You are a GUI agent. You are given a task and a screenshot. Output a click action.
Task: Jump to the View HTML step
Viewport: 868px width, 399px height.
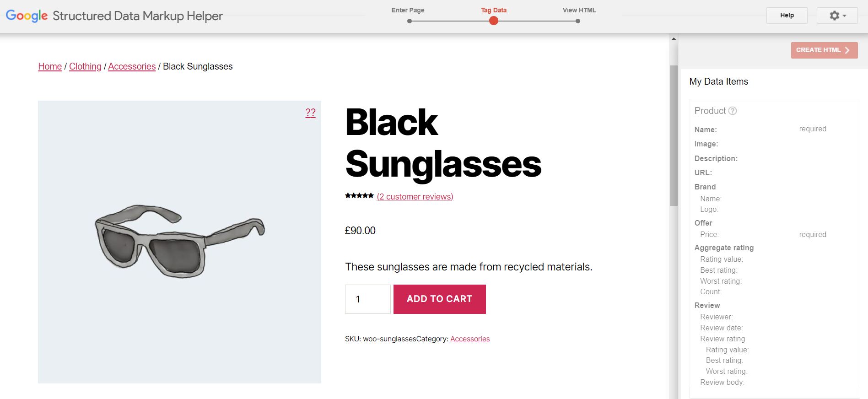(x=578, y=21)
